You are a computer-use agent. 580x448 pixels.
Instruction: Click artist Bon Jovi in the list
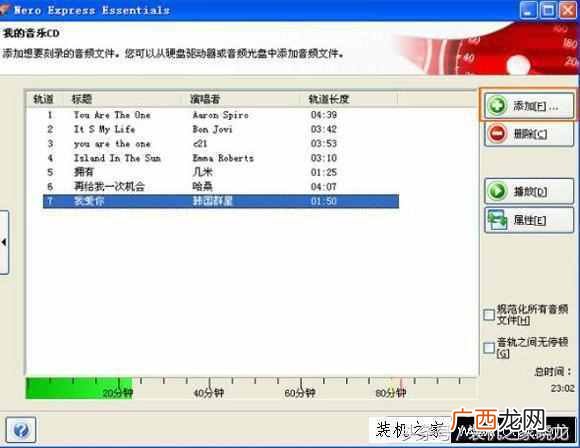pyautogui.click(x=212, y=129)
